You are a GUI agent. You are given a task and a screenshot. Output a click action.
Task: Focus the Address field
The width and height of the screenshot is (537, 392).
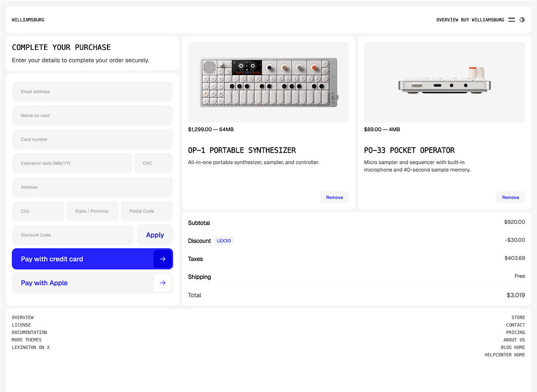click(92, 187)
